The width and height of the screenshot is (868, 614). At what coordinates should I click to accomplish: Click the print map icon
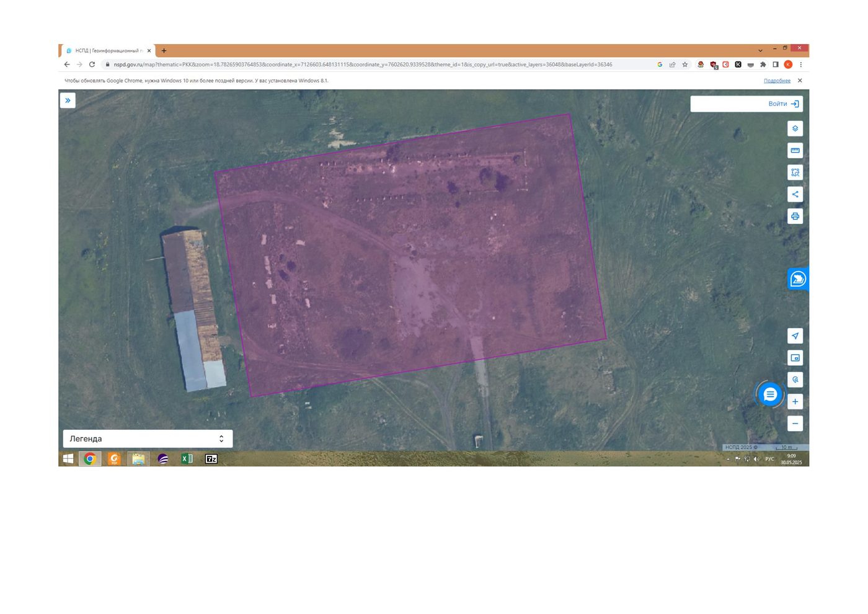(795, 216)
